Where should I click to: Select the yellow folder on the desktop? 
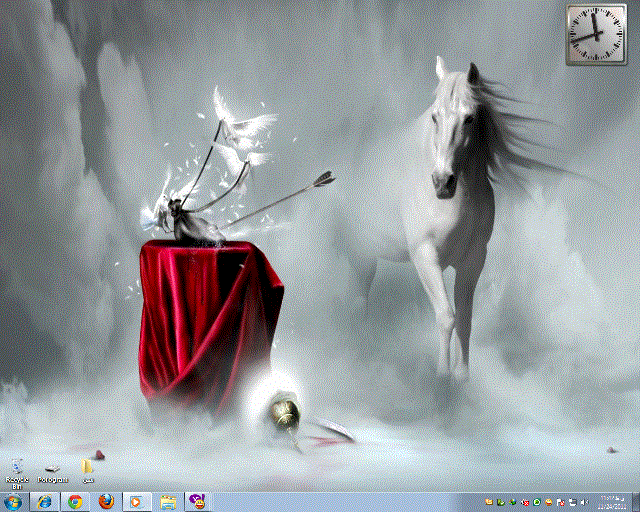coord(88,468)
